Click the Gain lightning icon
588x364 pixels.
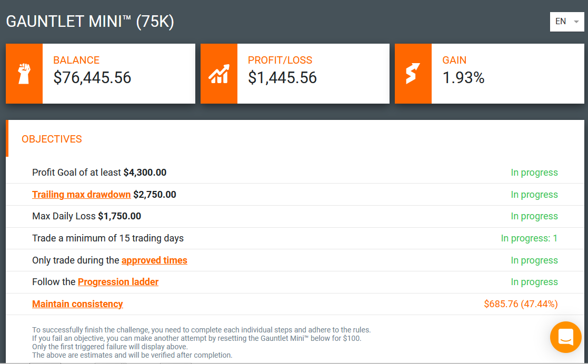[x=413, y=74]
